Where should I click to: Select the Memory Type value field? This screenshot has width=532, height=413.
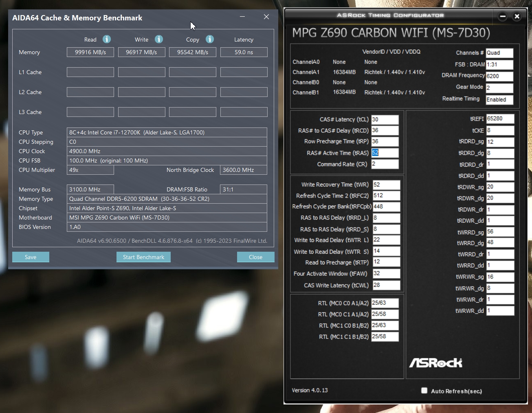click(x=167, y=199)
